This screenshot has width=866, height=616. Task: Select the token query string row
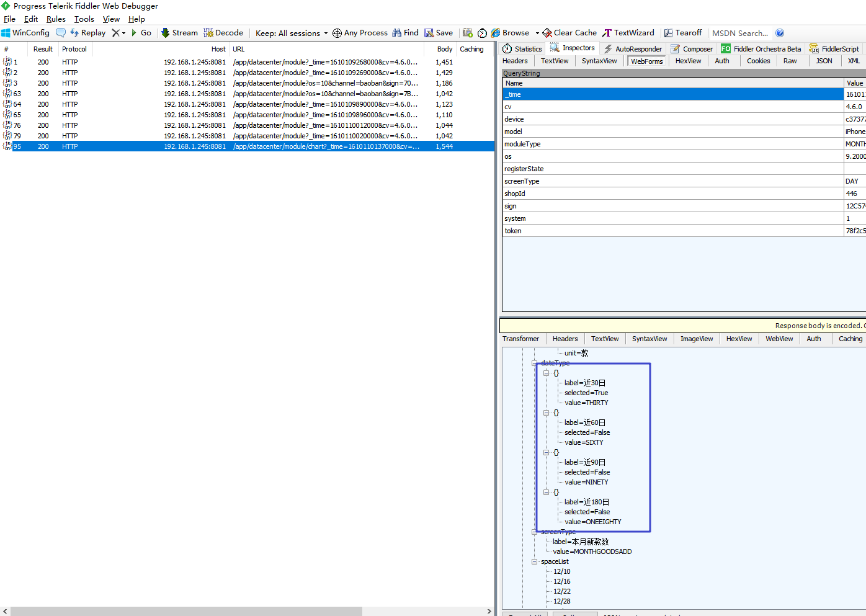click(x=684, y=231)
